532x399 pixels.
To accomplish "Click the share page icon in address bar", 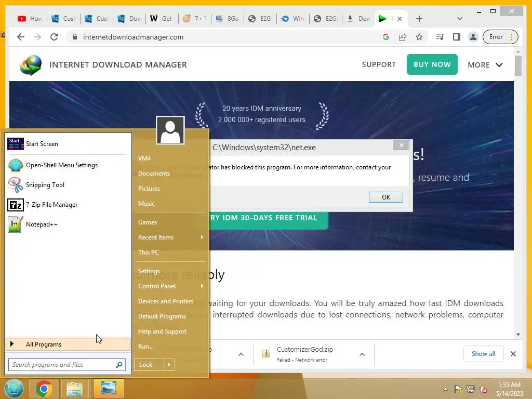I will point(403,37).
